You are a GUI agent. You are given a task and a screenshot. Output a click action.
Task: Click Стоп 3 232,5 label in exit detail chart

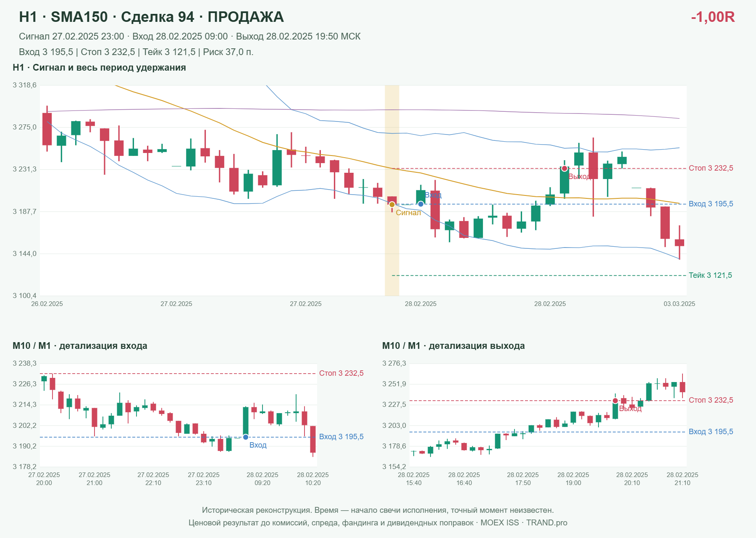(711, 400)
